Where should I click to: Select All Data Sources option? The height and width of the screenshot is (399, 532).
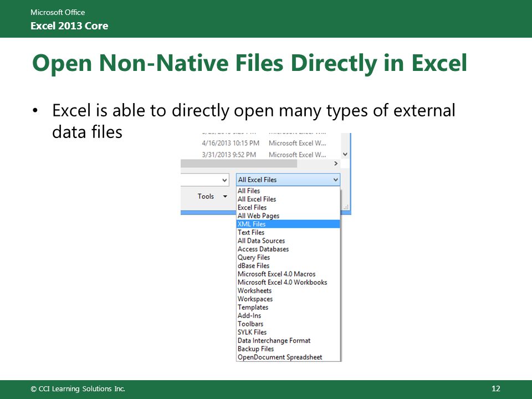(x=288, y=241)
